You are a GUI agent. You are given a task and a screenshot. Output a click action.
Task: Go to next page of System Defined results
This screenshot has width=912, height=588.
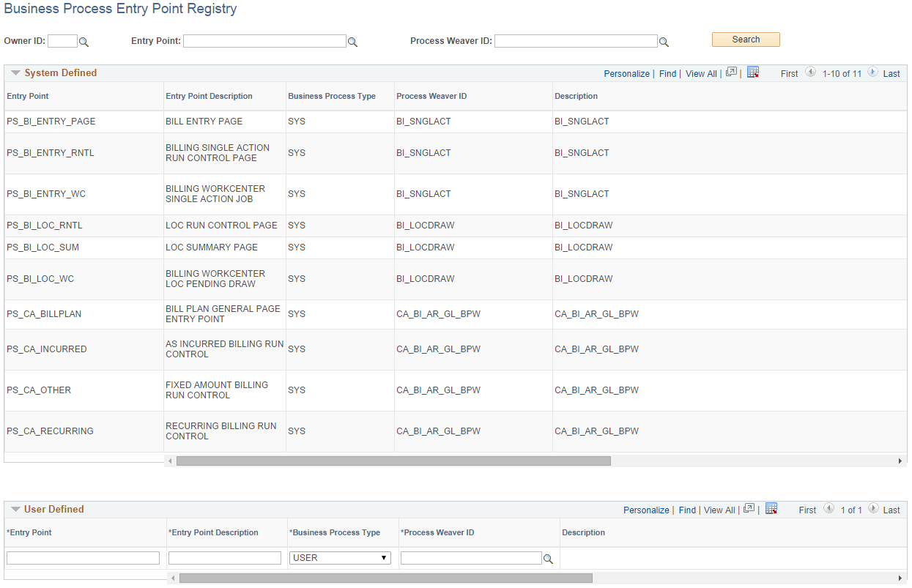coord(872,72)
